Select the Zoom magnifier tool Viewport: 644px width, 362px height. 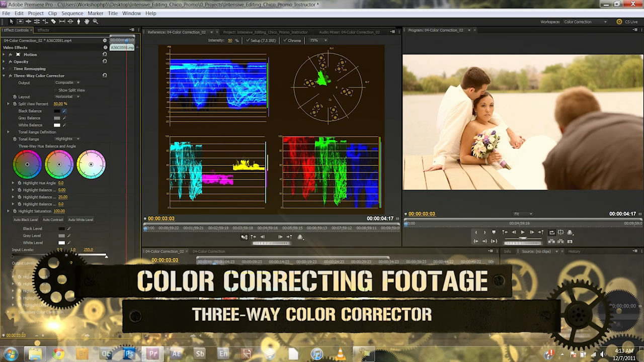click(x=95, y=22)
